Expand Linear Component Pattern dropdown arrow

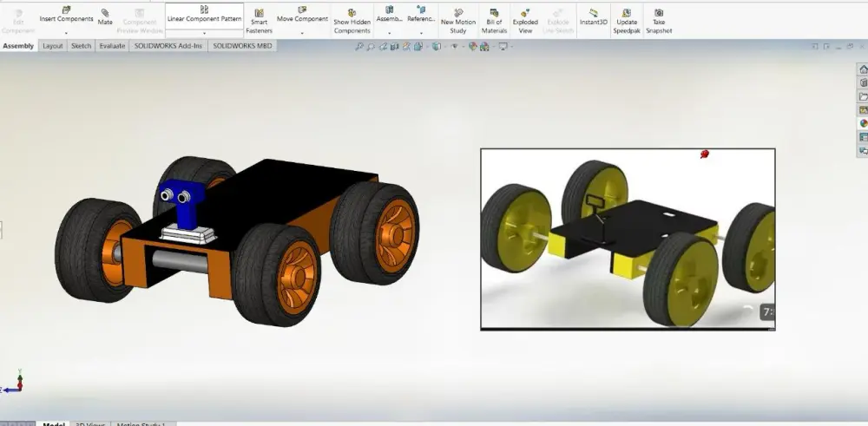[204, 33]
